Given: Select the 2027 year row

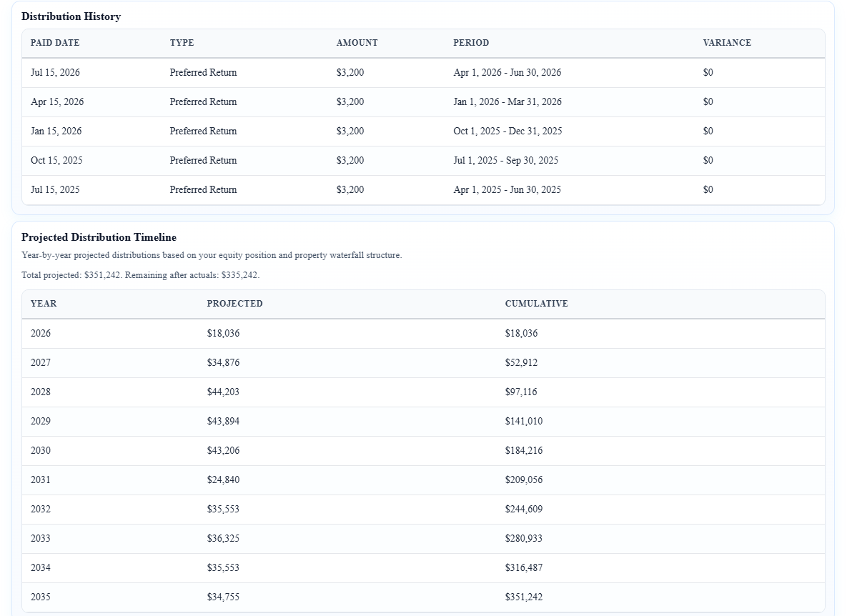Looking at the screenshot, I should (423, 362).
